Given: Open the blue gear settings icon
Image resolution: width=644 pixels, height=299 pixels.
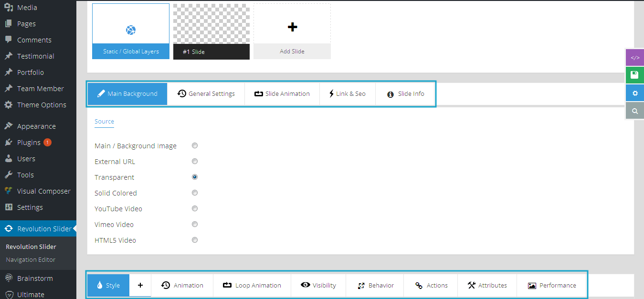Looking at the screenshot, I should coord(634,93).
